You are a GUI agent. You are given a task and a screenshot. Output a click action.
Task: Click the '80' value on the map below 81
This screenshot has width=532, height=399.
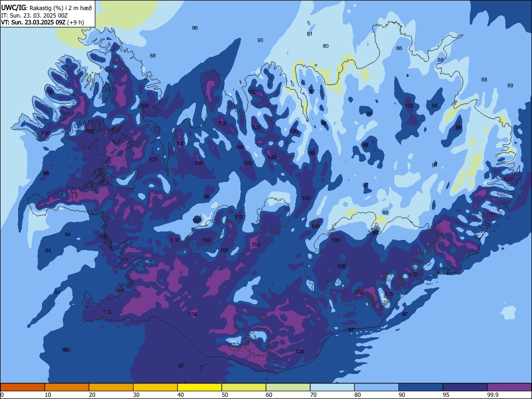click(326, 46)
